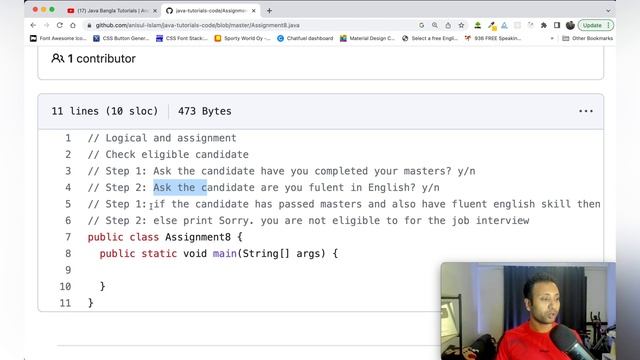Image resolution: width=640 pixels, height=360 pixels.
Task: Expand the bookmarks overflow arrow
Action: pyautogui.click(x=552, y=38)
